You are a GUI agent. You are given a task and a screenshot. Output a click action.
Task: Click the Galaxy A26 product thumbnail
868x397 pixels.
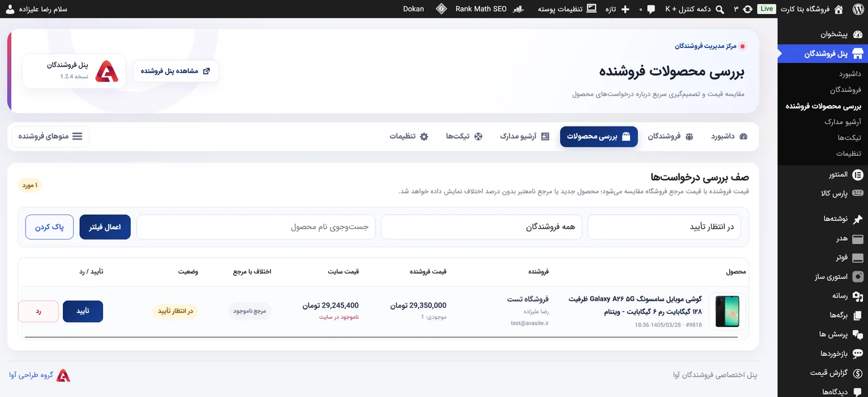click(727, 311)
